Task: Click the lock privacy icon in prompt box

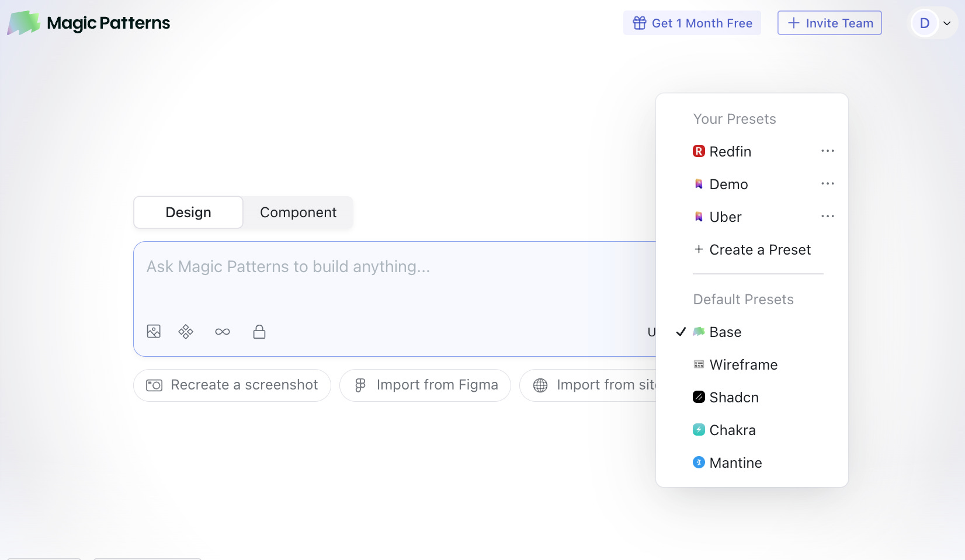Action: (x=259, y=332)
